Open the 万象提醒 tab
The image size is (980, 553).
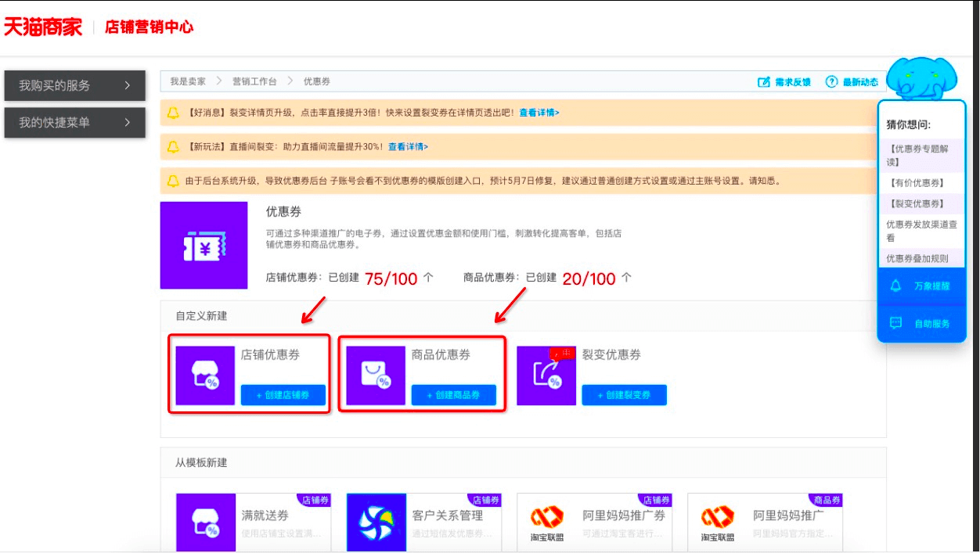point(921,286)
